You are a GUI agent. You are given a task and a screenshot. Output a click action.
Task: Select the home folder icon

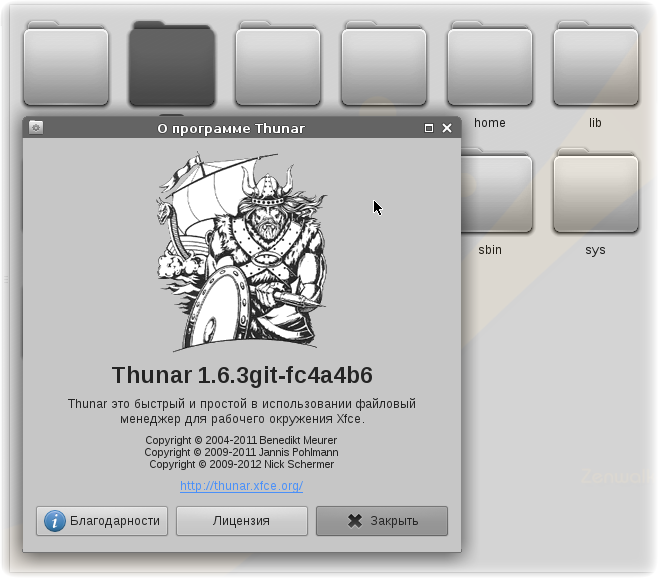[490, 63]
